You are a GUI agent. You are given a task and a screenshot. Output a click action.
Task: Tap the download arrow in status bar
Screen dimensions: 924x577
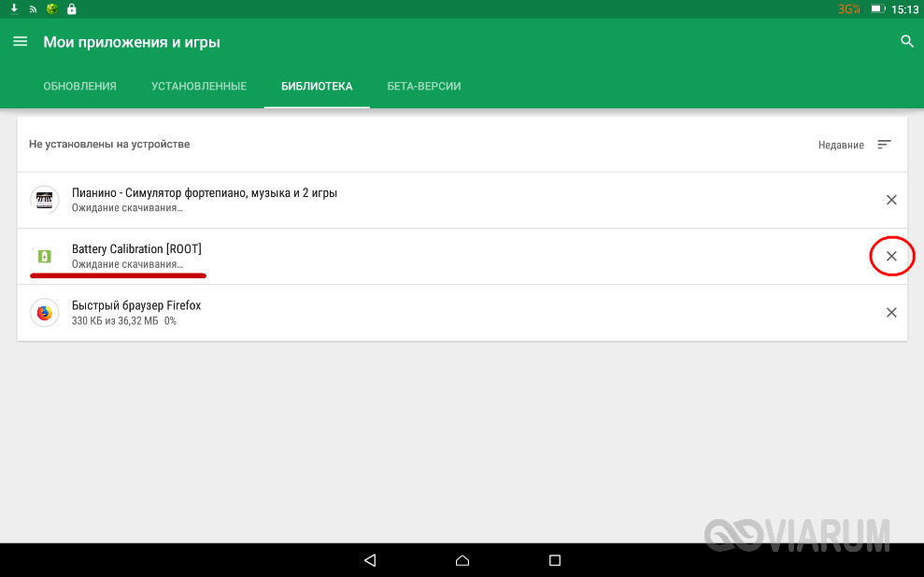[14, 8]
